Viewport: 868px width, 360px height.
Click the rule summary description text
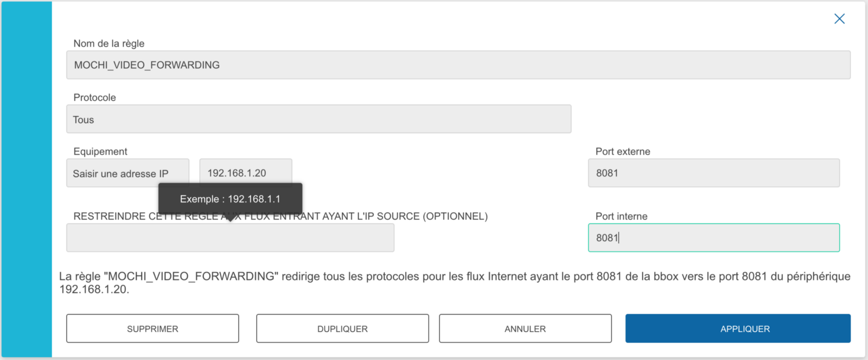coord(455,282)
